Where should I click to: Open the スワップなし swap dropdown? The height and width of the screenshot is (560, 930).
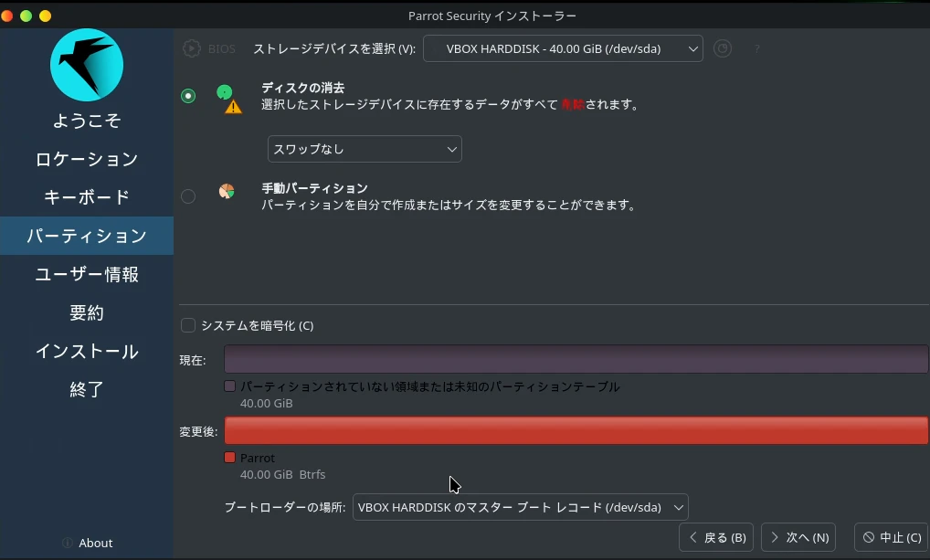pyautogui.click(x=365, y=149)
